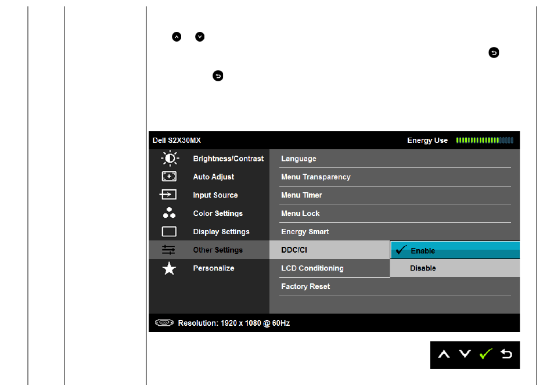The image size is (554, 392).
Task: Select Energy Smart option
Action: coord(395,232)
